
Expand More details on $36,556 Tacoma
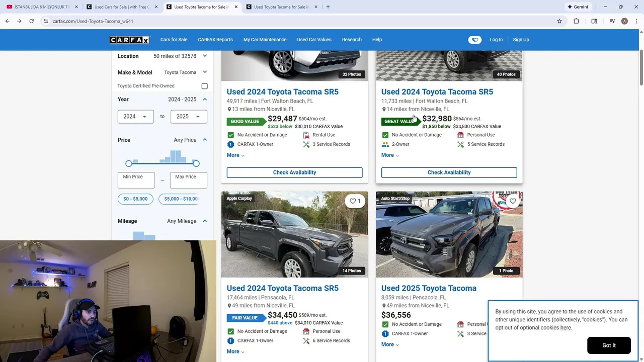click(x=390, y=344)
